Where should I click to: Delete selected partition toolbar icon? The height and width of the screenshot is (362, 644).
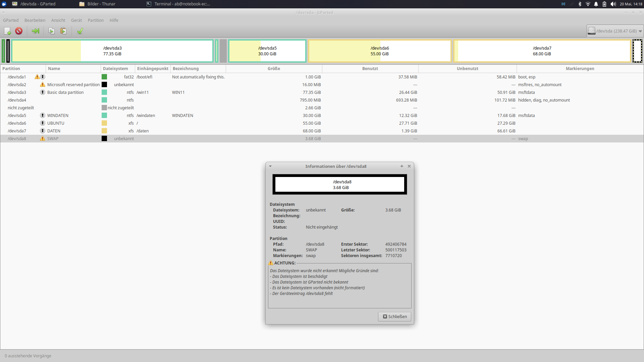(19, 31)
